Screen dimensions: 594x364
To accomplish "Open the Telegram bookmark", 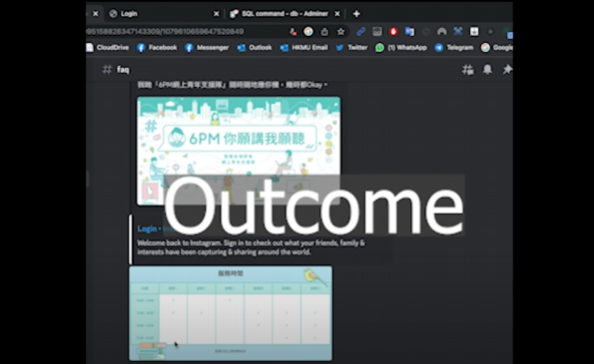I will pos(454,47).
